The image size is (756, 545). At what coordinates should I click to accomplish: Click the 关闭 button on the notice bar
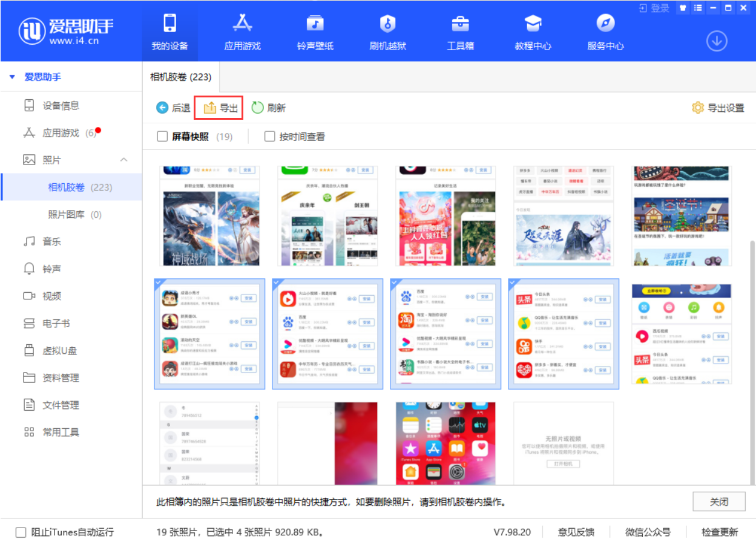tap(718, 501)
